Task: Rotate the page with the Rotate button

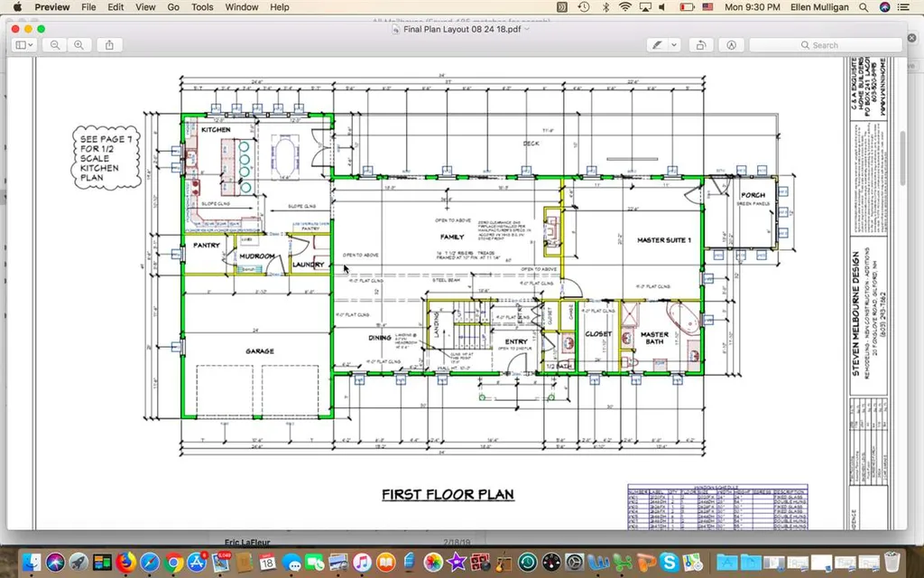Action: tap(700, 45)
